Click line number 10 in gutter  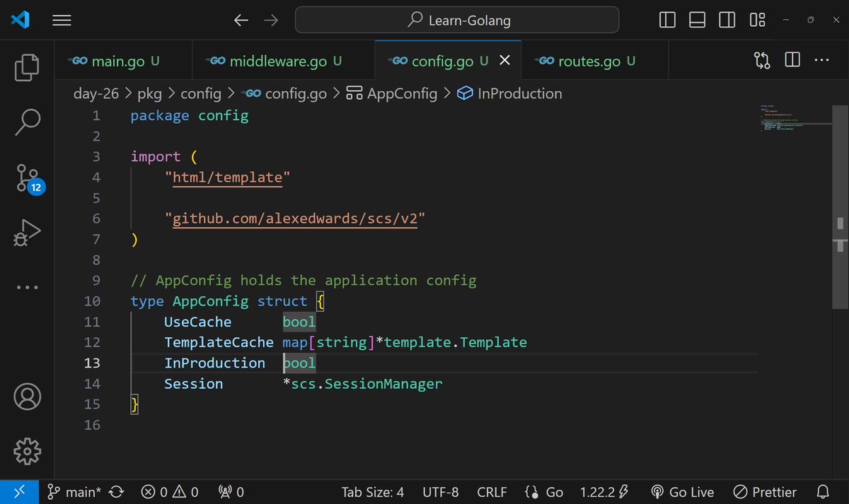coord(93,300)
